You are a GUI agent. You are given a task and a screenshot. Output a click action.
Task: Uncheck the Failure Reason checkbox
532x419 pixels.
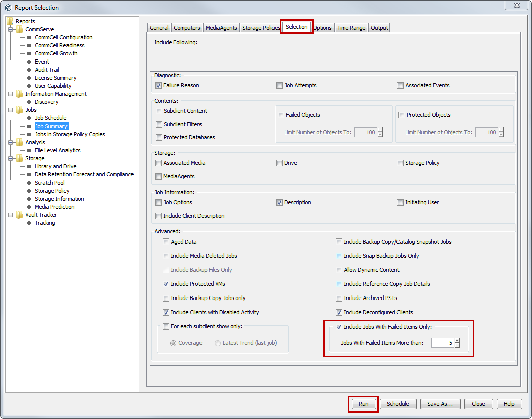tap(159, 86)
